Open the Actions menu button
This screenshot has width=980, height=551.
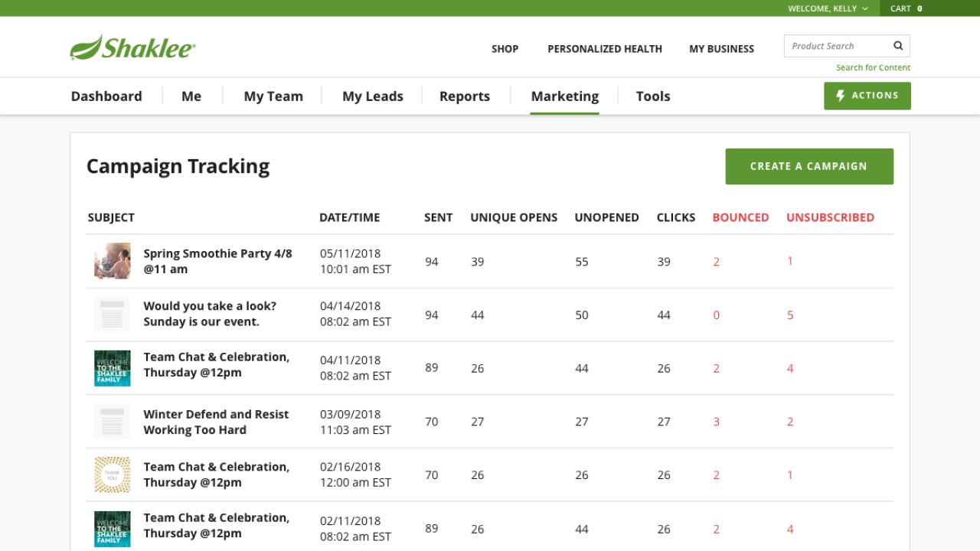[x=867, y=96]
